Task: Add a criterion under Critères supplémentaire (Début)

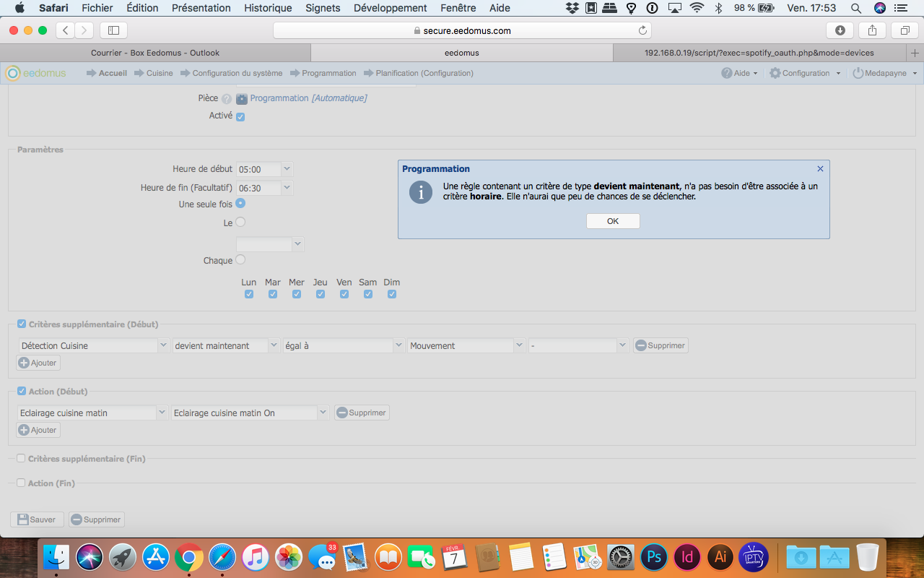Action: point(38,363)
